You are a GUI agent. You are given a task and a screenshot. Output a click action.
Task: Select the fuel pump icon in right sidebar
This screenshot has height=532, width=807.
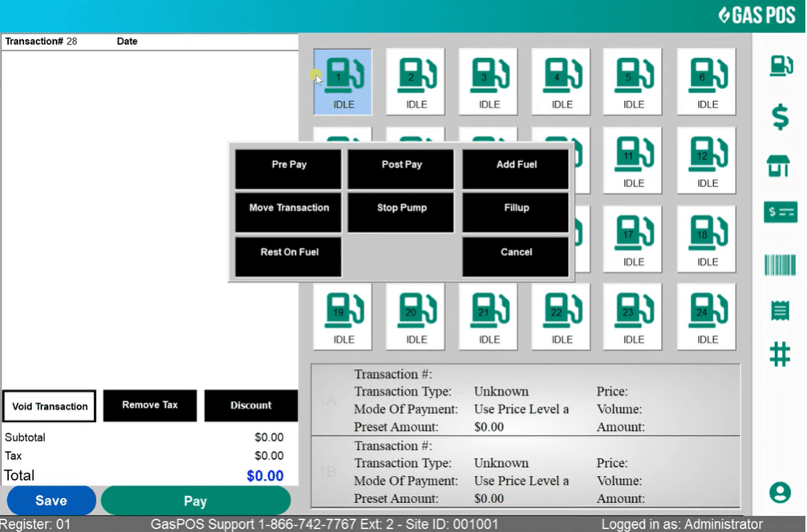tap(780, 66)
